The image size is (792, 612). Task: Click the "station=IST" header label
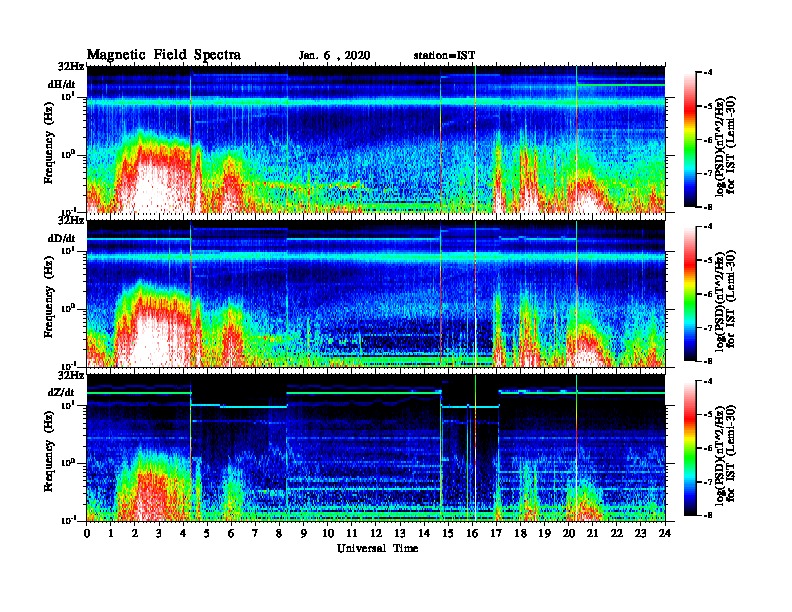[444, 56]
